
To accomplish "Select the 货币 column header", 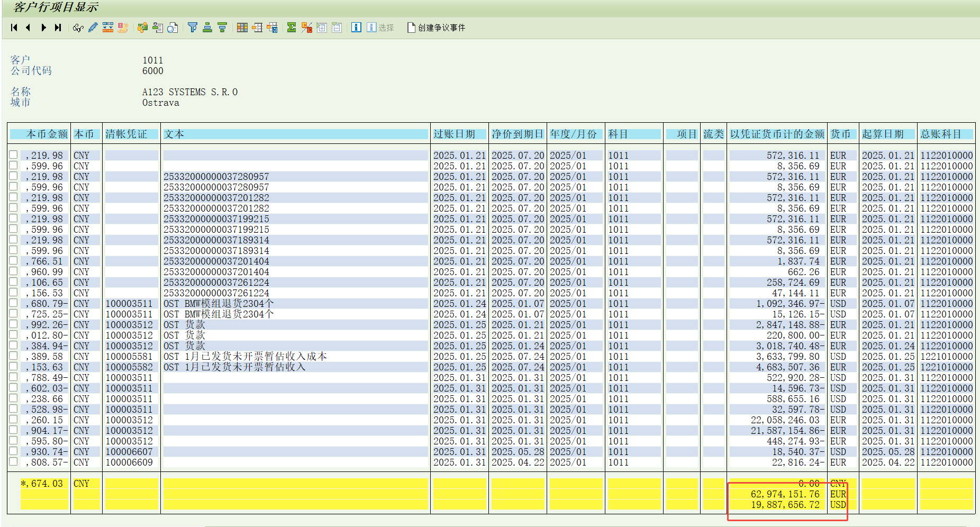I will (842, 134).
